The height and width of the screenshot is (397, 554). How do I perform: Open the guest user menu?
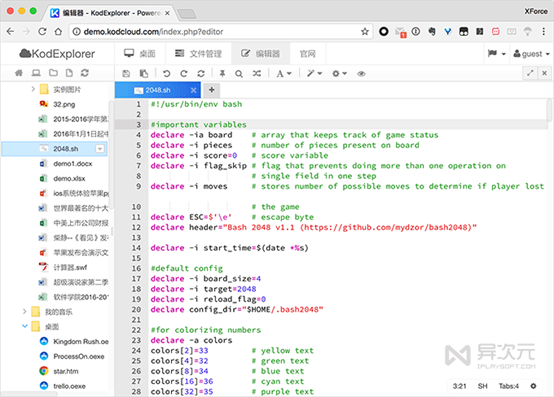[531, 54]
